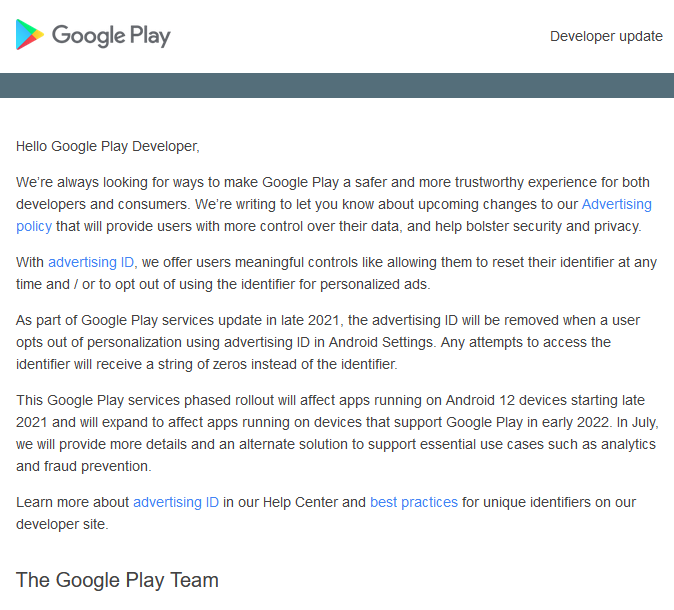Open the 'best practices' link
The height and width of the screenshot is (610, 674).
(x=414, y=502)
